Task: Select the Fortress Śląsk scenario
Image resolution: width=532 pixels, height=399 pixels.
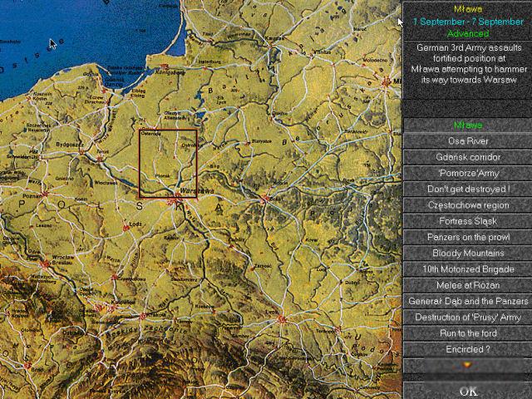Action: tap(468, 221)
